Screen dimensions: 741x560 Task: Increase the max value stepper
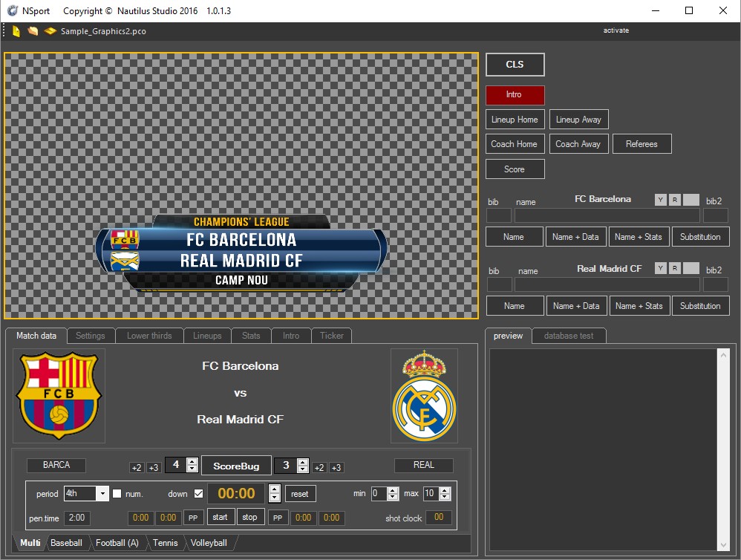[445, 490]
